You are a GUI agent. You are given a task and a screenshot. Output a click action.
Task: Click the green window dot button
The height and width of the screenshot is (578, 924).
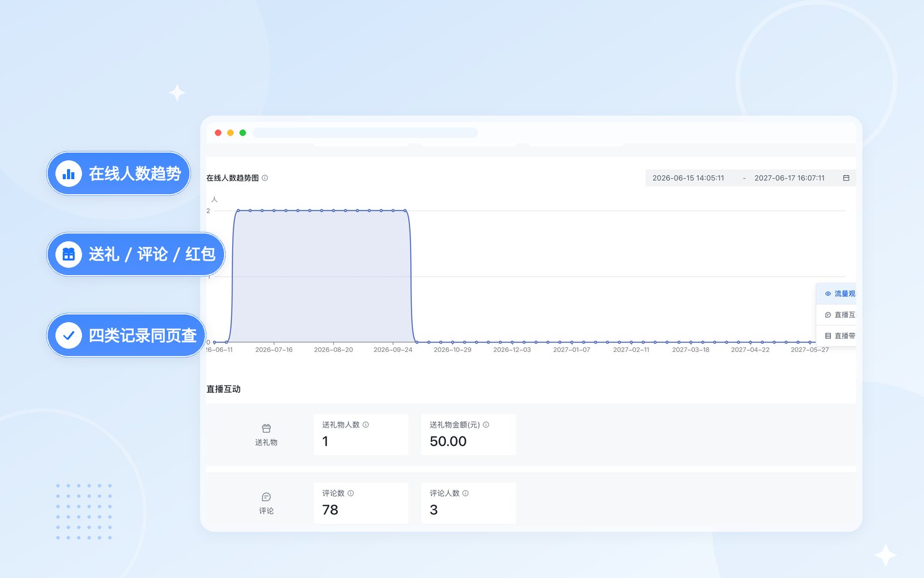tap(243, 133)
